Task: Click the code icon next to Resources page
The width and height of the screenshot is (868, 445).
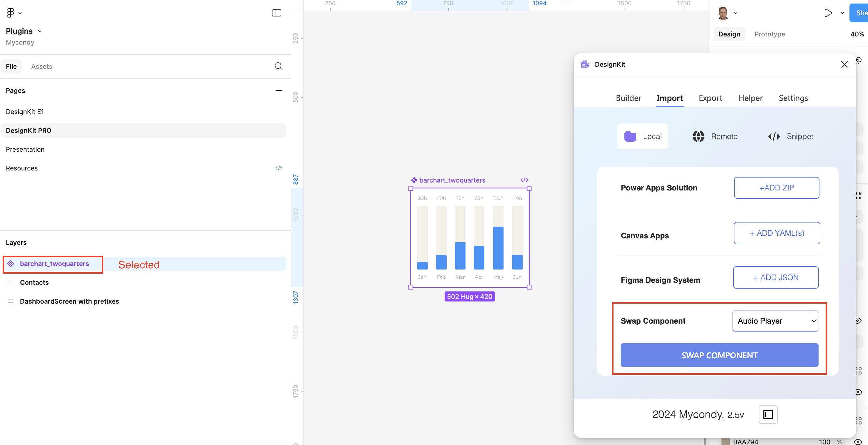Action: [279, 168]
